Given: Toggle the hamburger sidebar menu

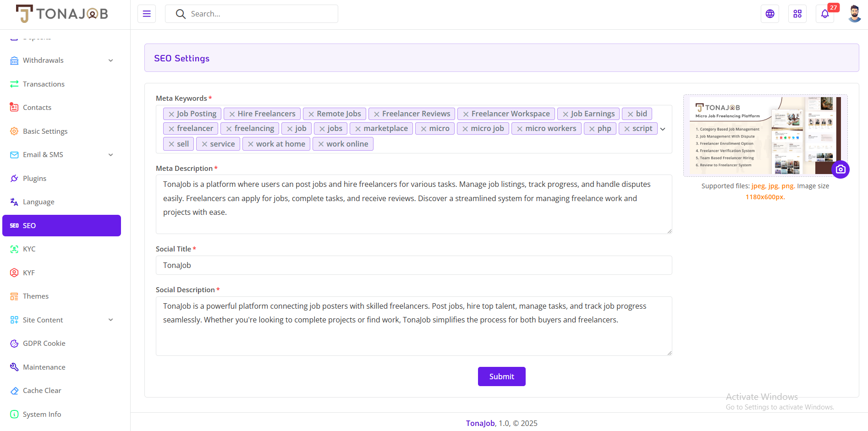Looking at the screenshot, I should [x=147, y=14].
